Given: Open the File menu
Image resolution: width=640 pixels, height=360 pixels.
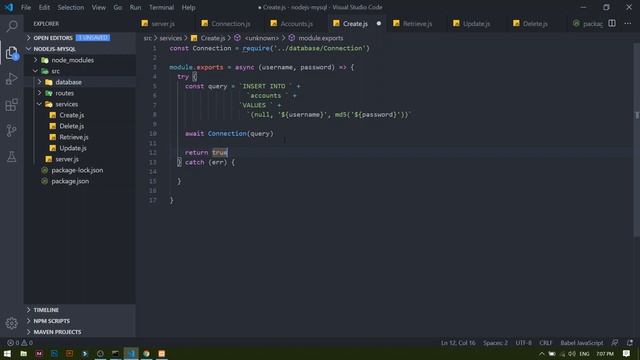Looking at the screenshot, I should click(26, 7).
